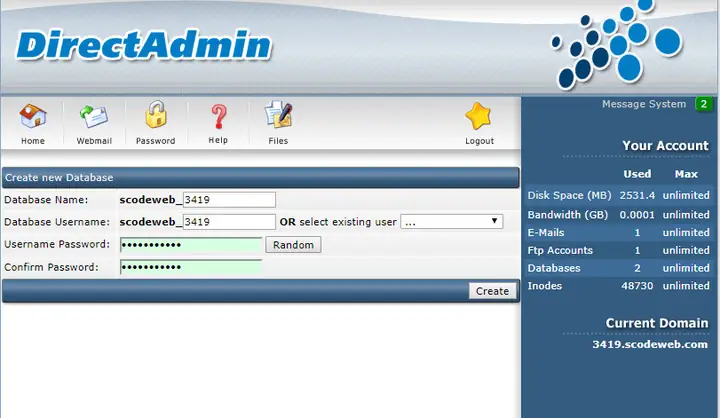The height and width of the screenshot is (418, 720).
Task: Click the Files text label in toolbar
Action: (278, 141)
